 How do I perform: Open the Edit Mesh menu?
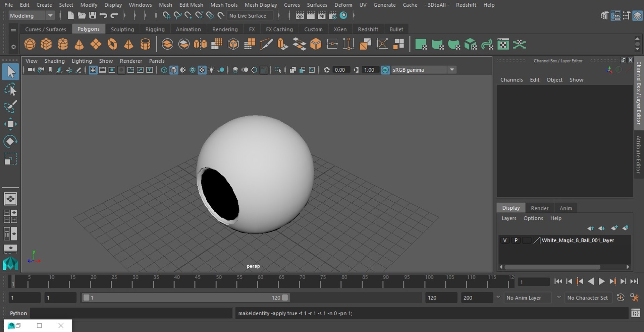click(x=191, y=5)
